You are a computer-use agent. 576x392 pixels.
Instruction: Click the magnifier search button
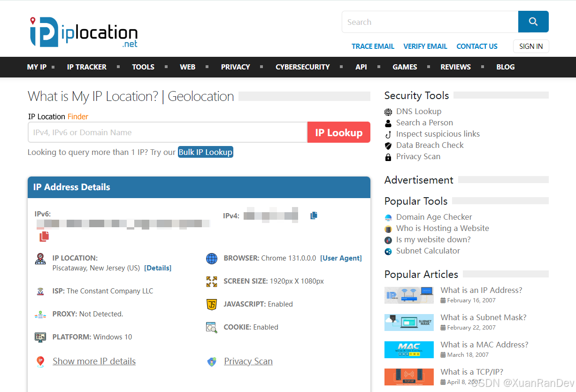[533, 22]
